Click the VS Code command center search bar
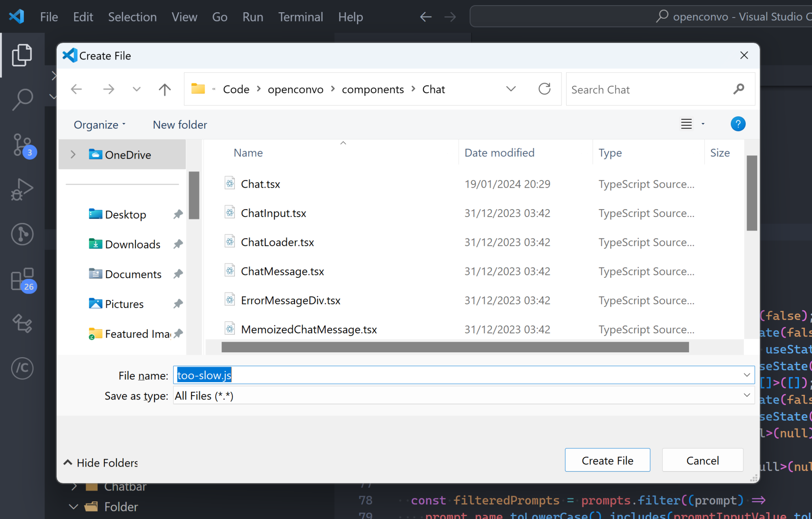 (x=641, y=17)
